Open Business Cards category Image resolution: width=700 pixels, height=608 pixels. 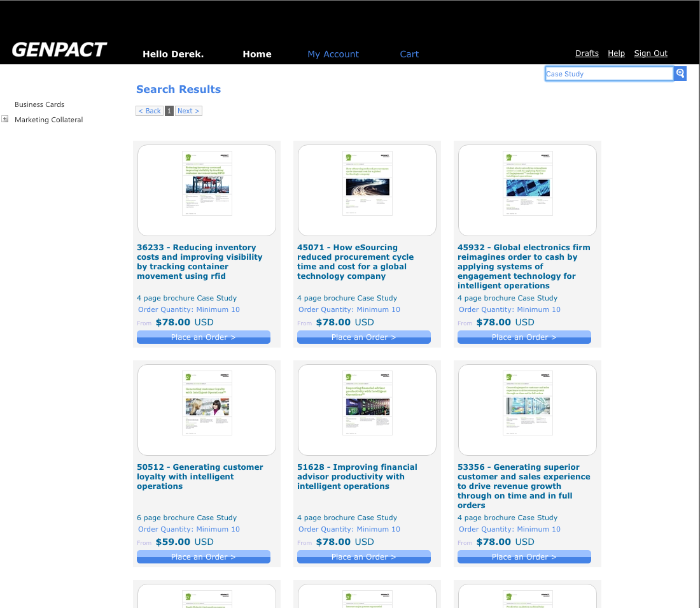pyautogui.click(x=39, y=104)
